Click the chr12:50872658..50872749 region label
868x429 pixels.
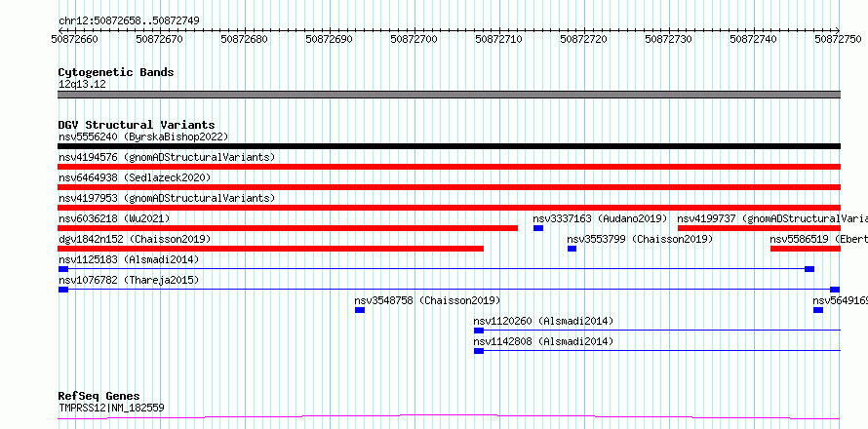click(x=129, y=21)
